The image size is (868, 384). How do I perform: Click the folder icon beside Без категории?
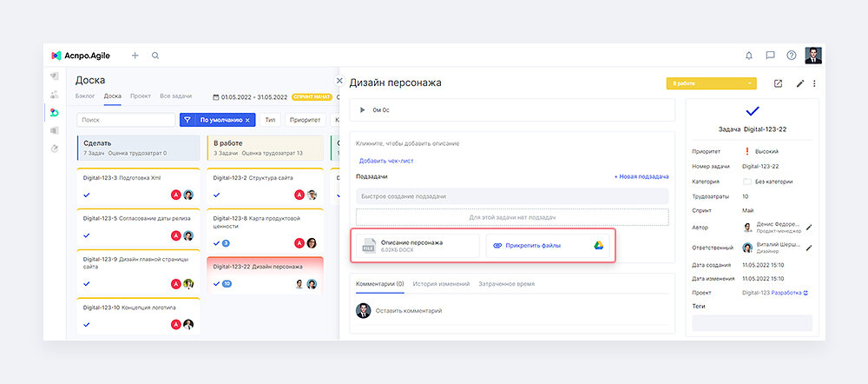[x=746, y=182]
